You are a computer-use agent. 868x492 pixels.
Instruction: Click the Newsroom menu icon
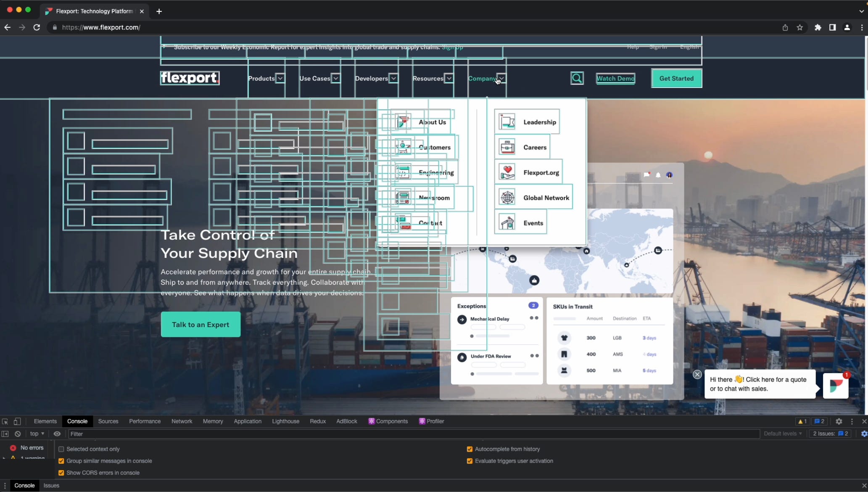[403, 198]
